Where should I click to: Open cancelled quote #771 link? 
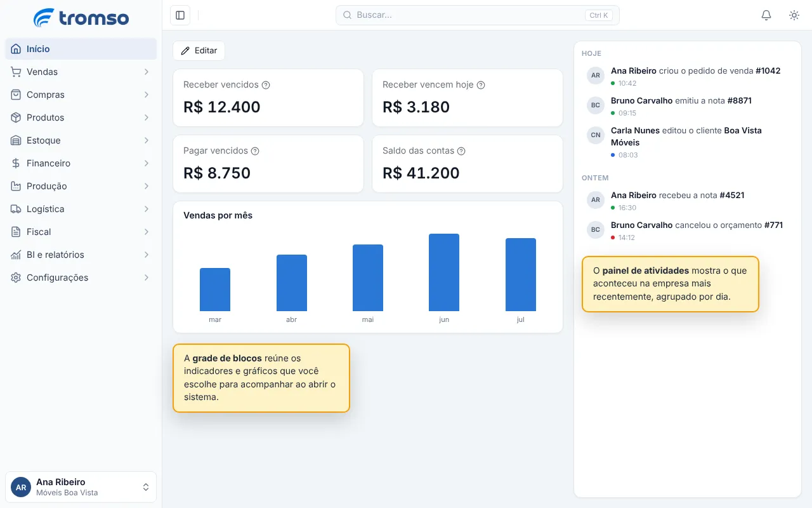coord(773,225)
